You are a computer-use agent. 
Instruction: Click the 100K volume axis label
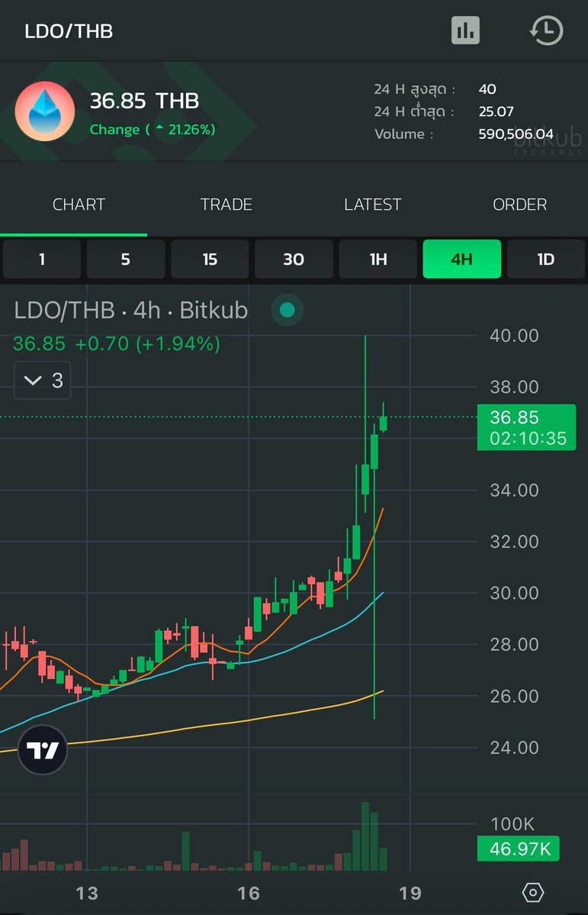coord(512,824)
